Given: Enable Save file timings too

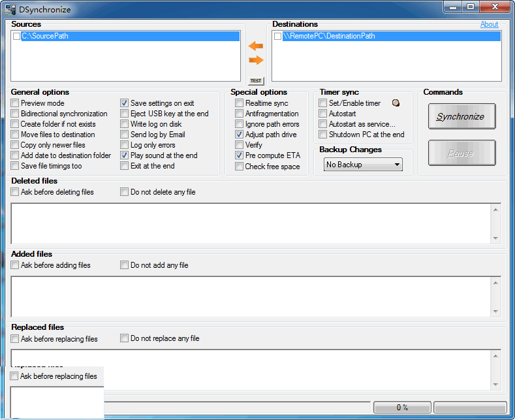Looking at the screenshot, I should pos(15,166).
